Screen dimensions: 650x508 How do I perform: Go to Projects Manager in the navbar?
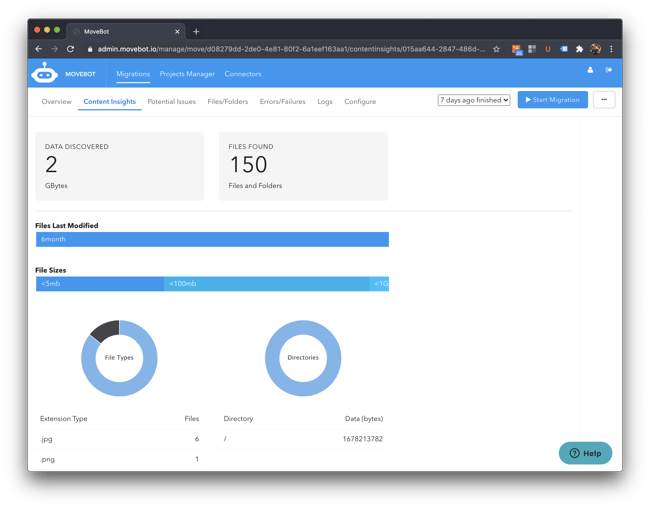pyautogui.click(x=187, y=74)
